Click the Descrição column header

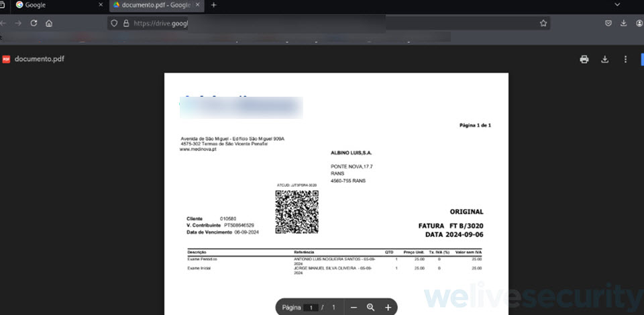click(197, 252)
